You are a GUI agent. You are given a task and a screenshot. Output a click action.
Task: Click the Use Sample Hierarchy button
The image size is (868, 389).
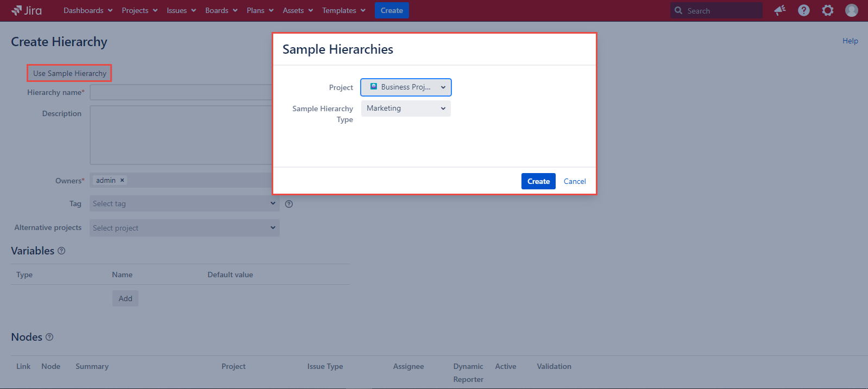70,73
